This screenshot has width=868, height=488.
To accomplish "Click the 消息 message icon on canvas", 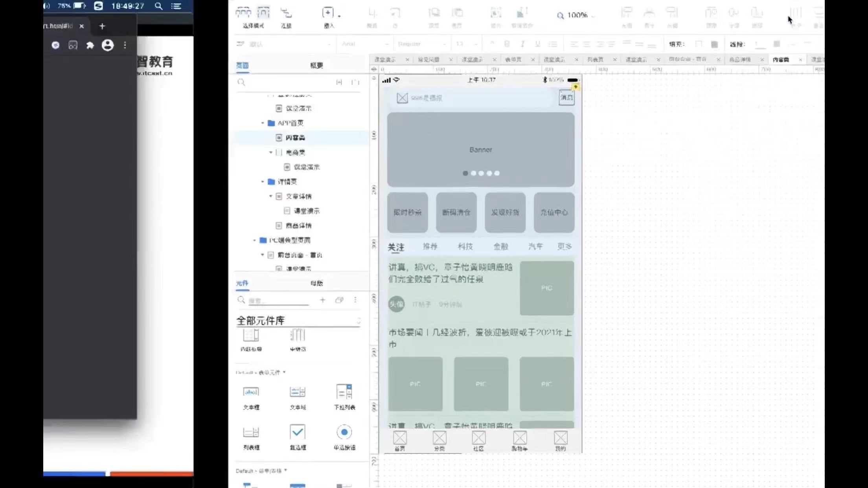I will 566,97.
